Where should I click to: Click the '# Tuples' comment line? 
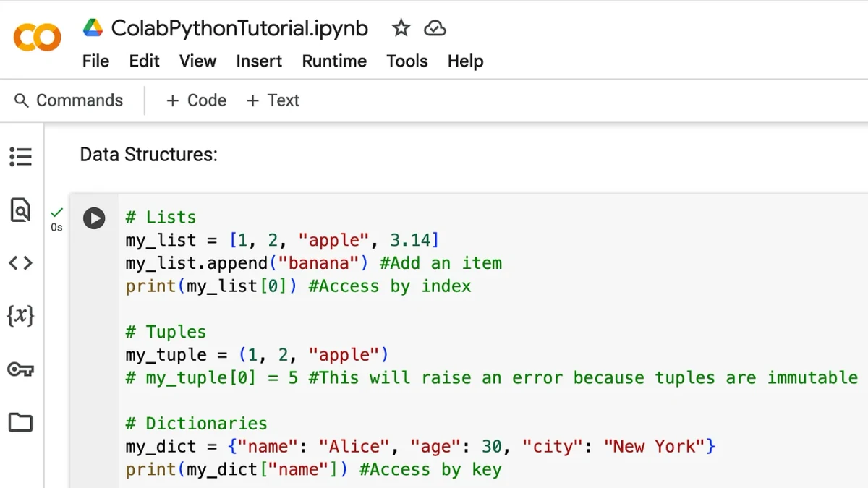[x=166, y=332]
